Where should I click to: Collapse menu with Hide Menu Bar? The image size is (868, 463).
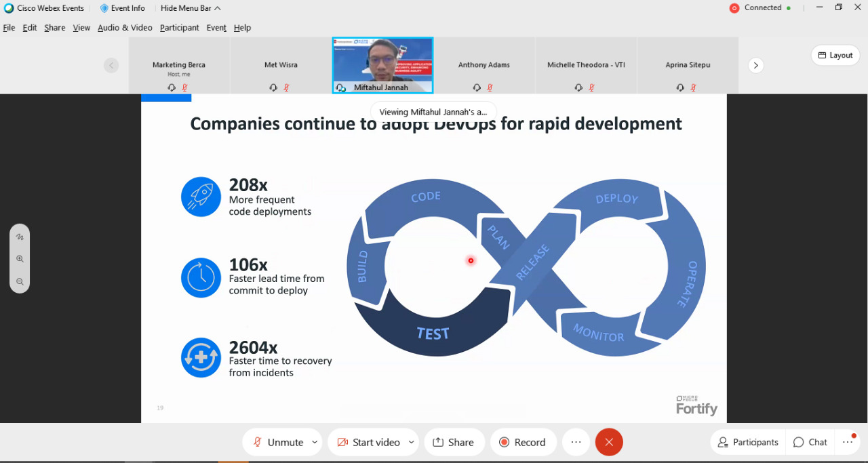191,8
